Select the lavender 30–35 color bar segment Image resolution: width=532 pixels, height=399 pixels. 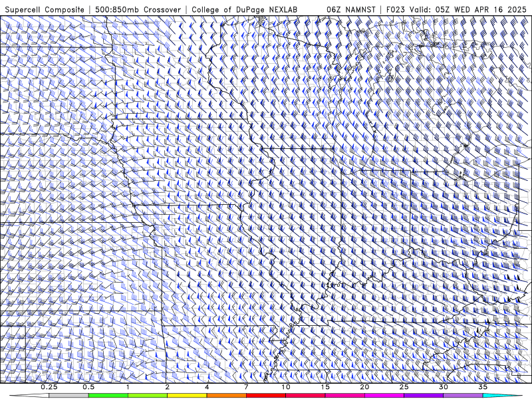[x=463, y=396]
